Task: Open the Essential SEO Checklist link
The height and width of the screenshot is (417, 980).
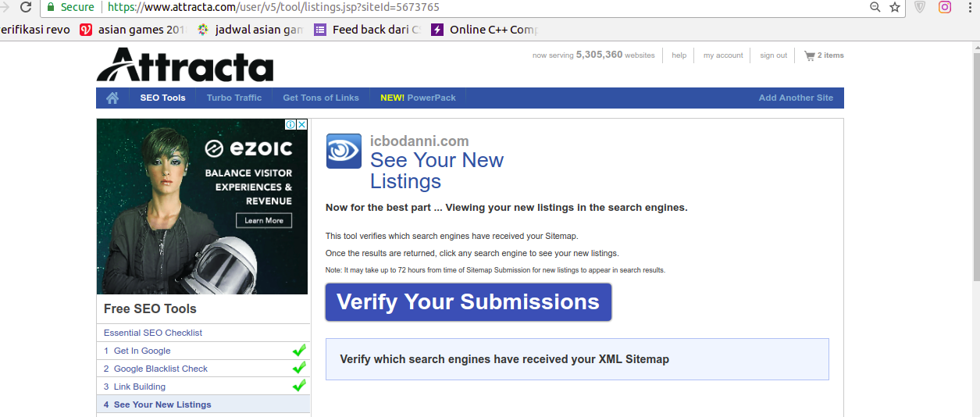Action: 153,333
